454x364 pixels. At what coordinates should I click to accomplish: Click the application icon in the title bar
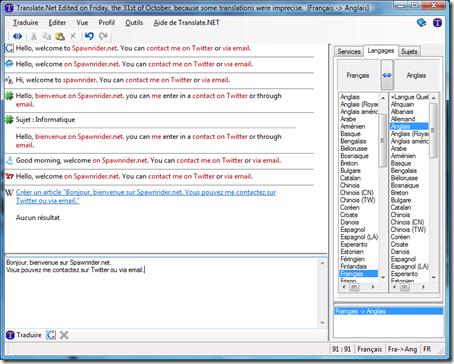tap(9, 7)
